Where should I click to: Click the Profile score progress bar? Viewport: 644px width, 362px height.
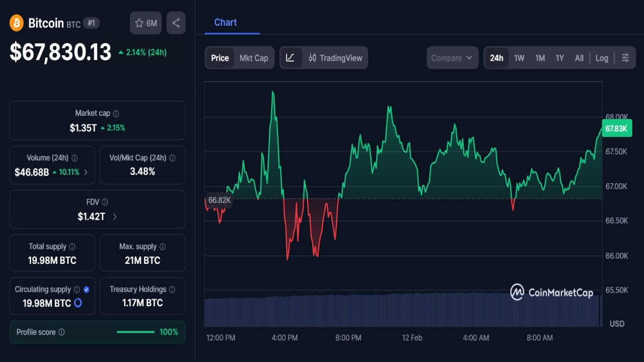click(x=135, y=332)
